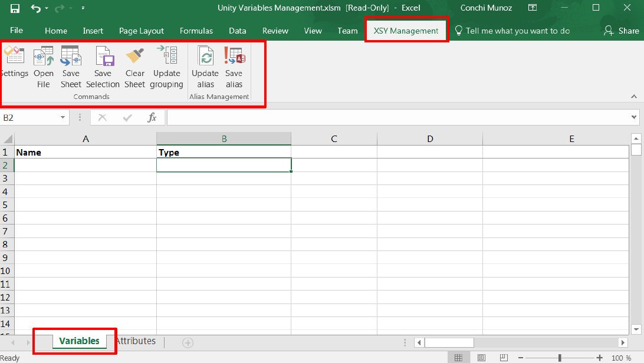Click Tell me what you want to do
The height and width of the screenshot is (363, 644).
(512, 31)
